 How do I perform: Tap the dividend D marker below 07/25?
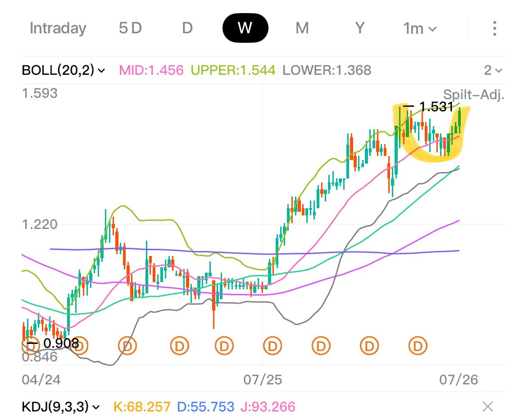pyautogui.click(x=273, y=346)
